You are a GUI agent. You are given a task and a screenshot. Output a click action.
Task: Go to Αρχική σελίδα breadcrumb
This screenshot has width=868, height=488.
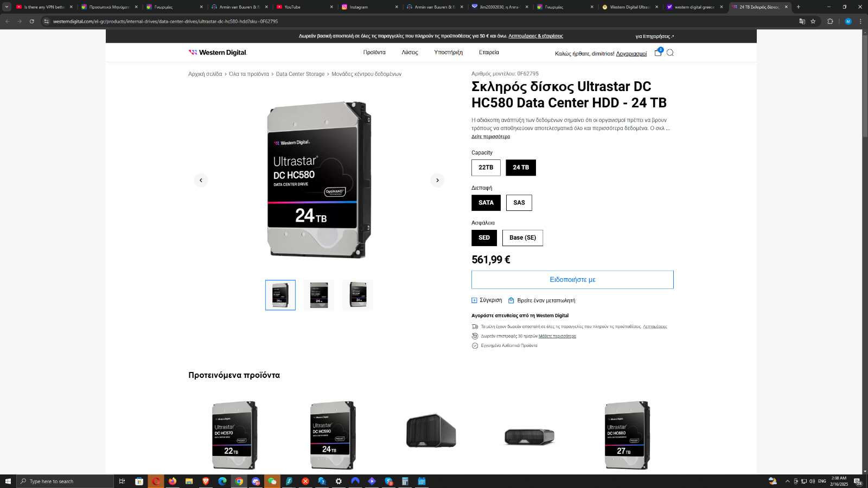coord(205,74)
